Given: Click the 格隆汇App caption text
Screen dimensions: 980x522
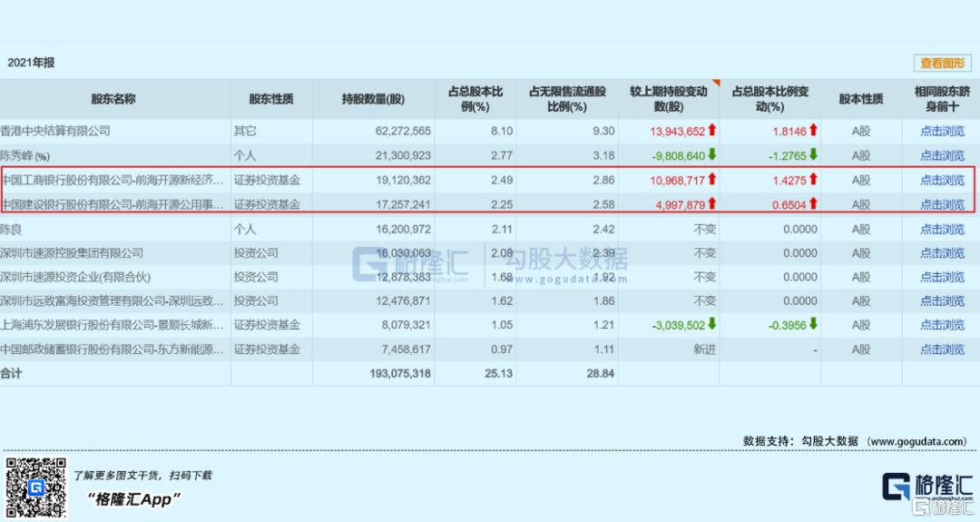Looking at the screenshot, I should pos(133,499).
